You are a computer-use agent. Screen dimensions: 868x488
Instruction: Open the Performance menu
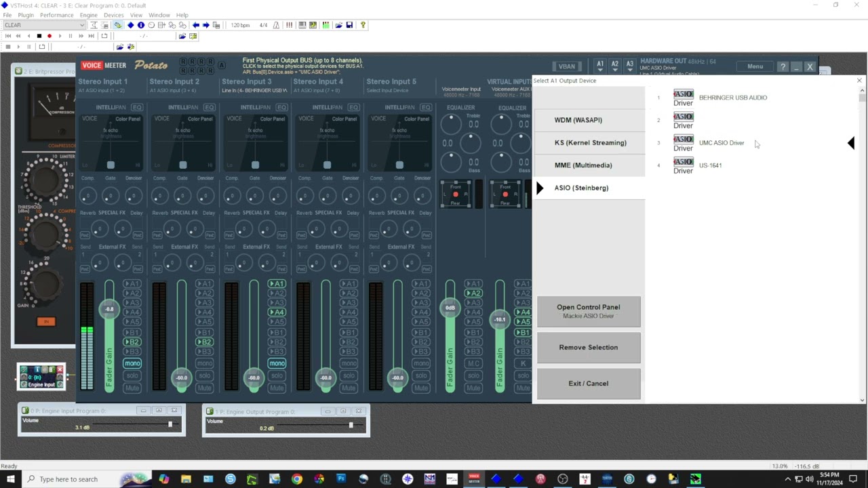point(57,15)
